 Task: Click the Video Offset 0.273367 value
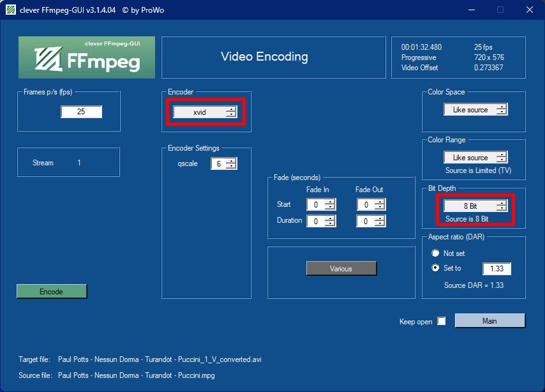(x=488, y=68)
